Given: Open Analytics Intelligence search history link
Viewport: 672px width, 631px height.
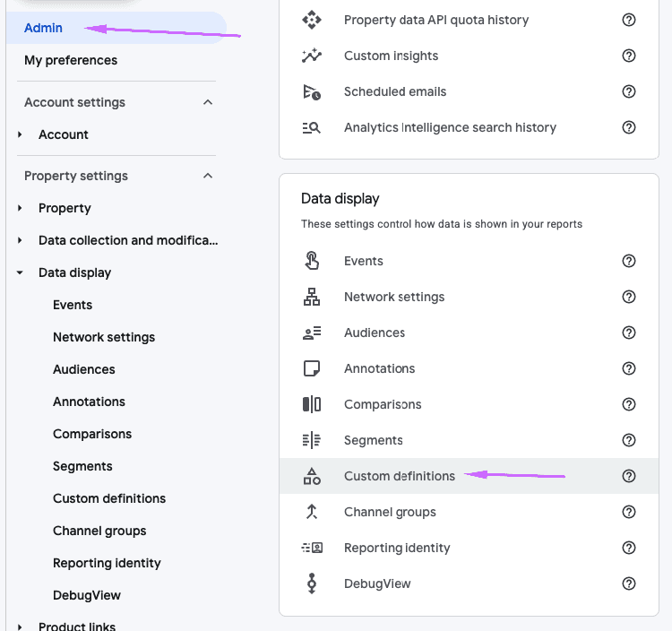Looking at the screenshot, I should pyautogui.click(x=450, y=127).
